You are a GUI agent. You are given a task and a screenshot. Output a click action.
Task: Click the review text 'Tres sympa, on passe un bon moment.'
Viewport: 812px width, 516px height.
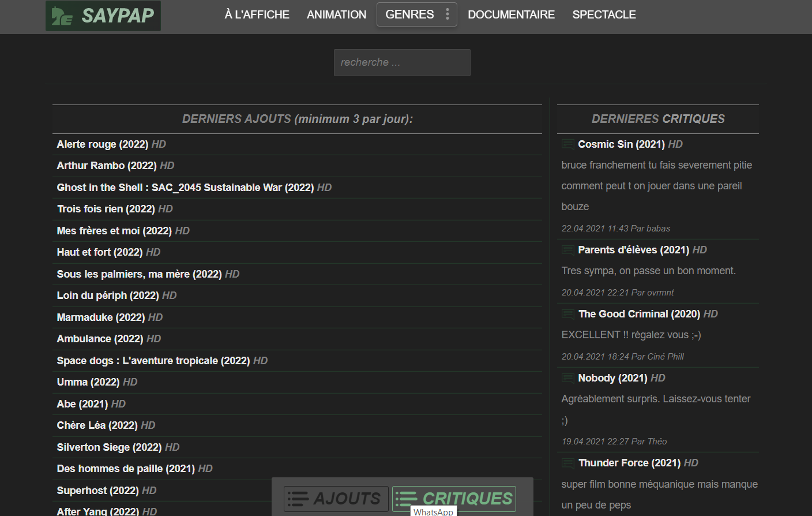[649, 271]
